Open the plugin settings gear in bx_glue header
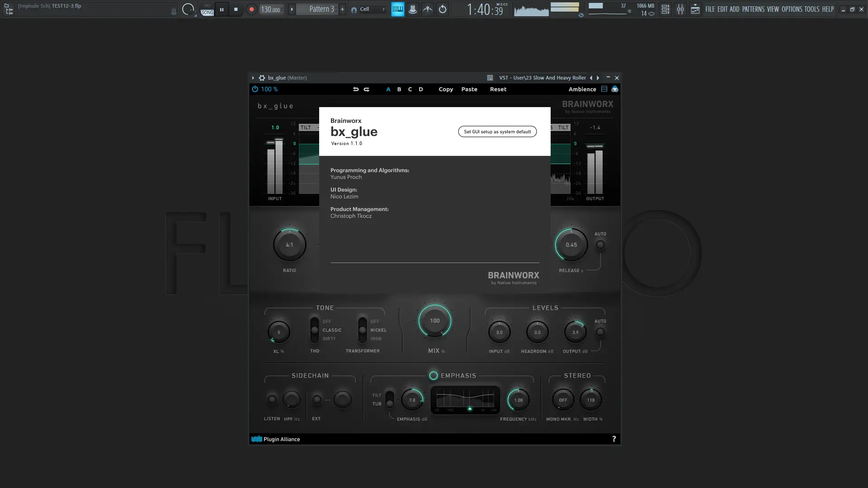 click(262, 78)
